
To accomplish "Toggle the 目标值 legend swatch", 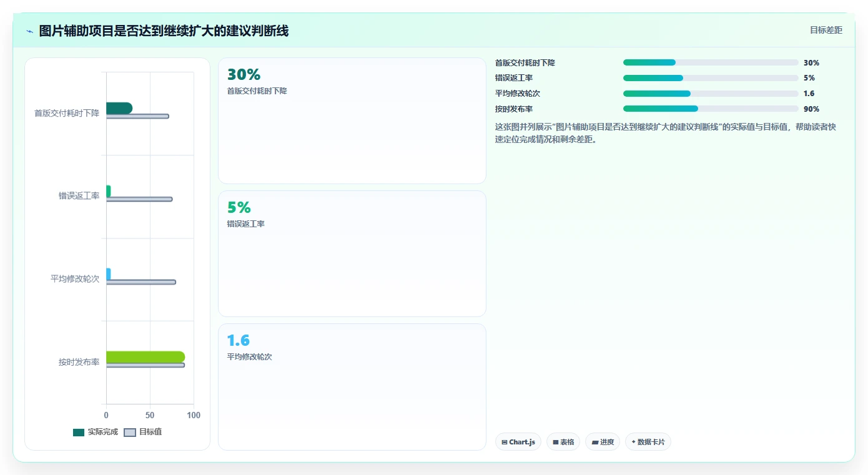I will pyautogui.click(x=130, y=433).
